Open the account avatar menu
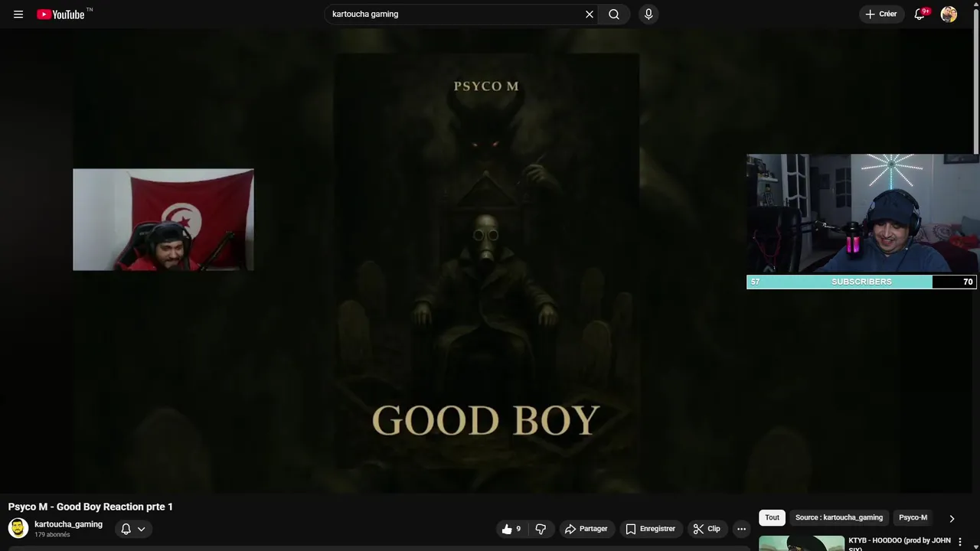Screen dimensions: 980x551 (x=949, y=14)
